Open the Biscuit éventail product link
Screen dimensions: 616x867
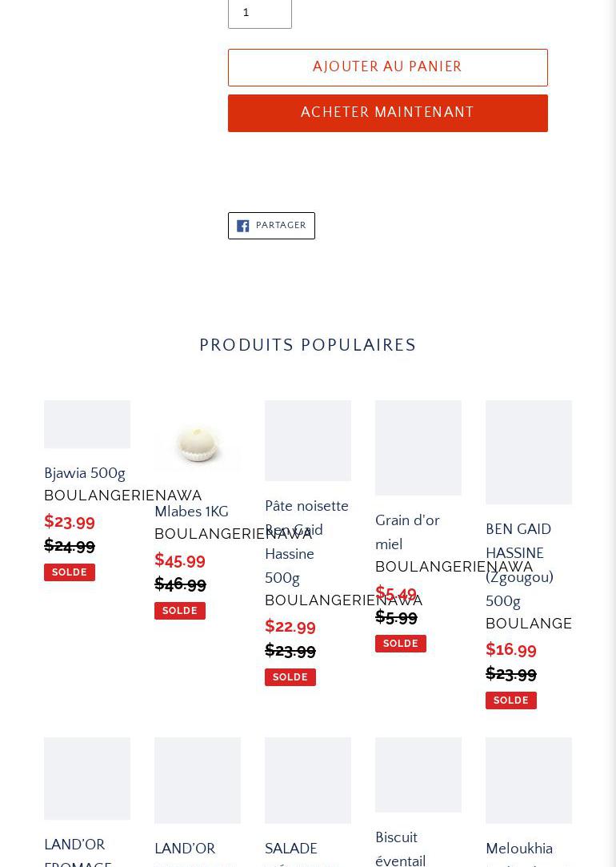point(400,849)
